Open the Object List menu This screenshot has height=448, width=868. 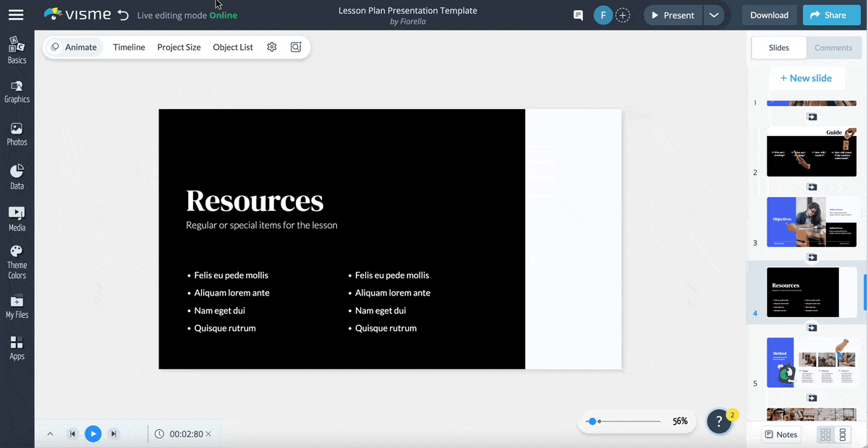coord(233,47)
